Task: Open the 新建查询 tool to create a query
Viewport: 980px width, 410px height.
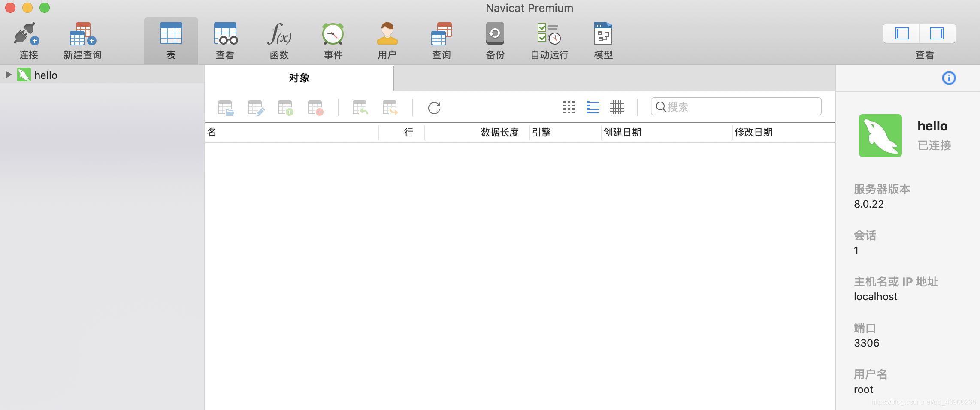Action: click(82, 40)
